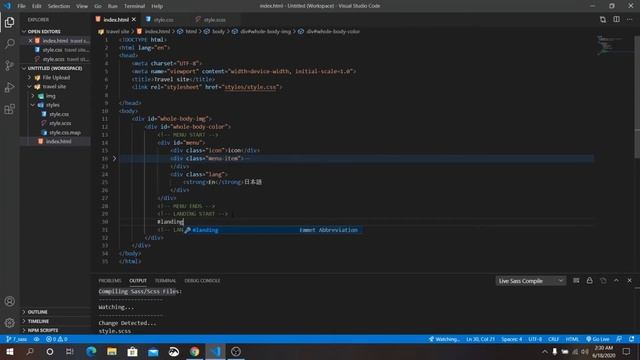The height and width of the screenshot is (360, 640).
Task: Open Accounts menu in activity bar
Action: coord(9,301)
